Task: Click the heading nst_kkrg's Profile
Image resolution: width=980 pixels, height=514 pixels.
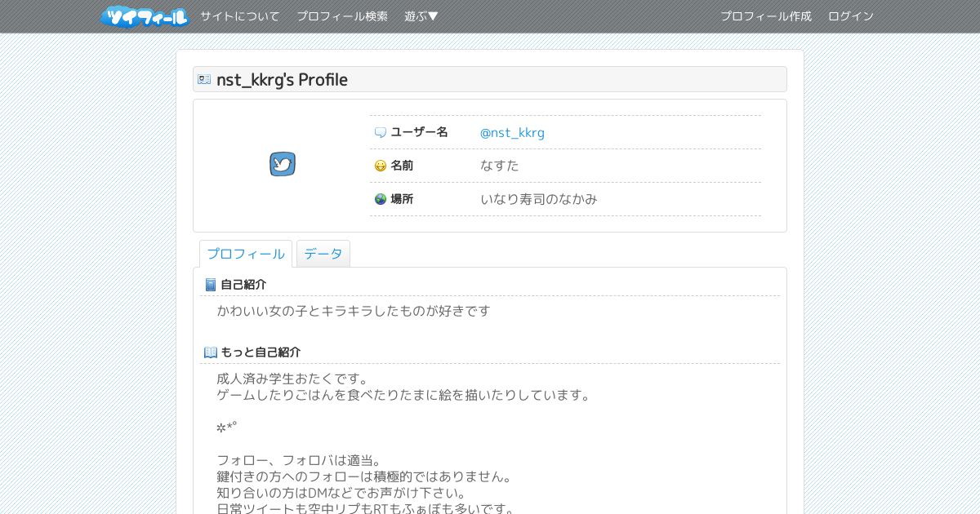Action: pyautogui.click(x=282, y=79)
